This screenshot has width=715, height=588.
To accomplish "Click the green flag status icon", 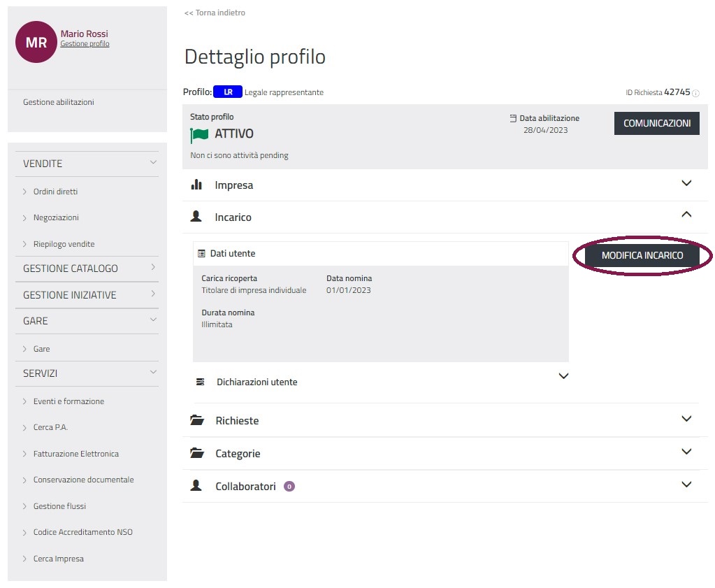I will tap(199, 134).
